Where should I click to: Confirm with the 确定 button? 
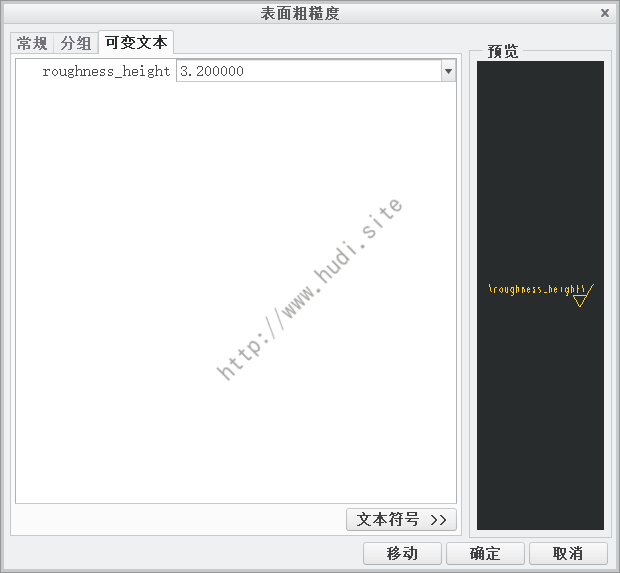[485, 553]
